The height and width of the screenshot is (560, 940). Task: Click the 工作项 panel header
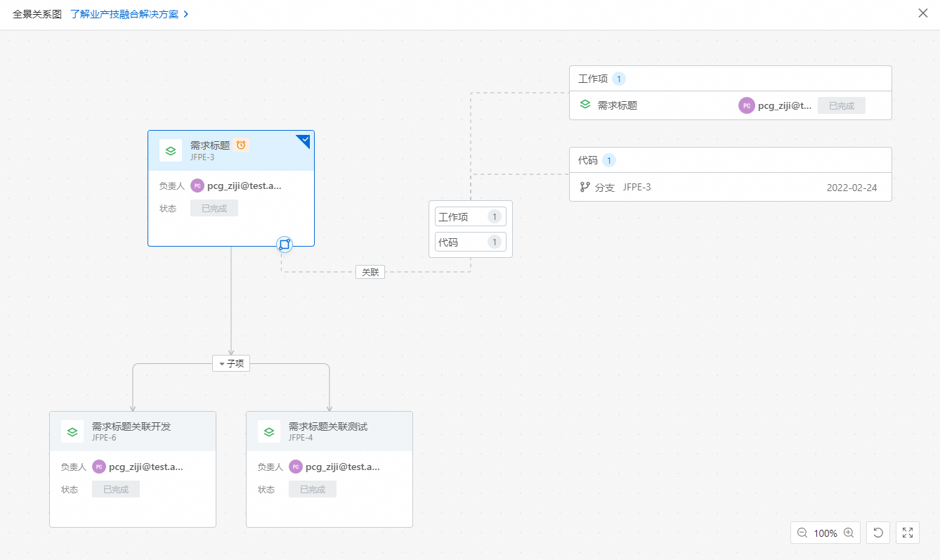point(731,79)
